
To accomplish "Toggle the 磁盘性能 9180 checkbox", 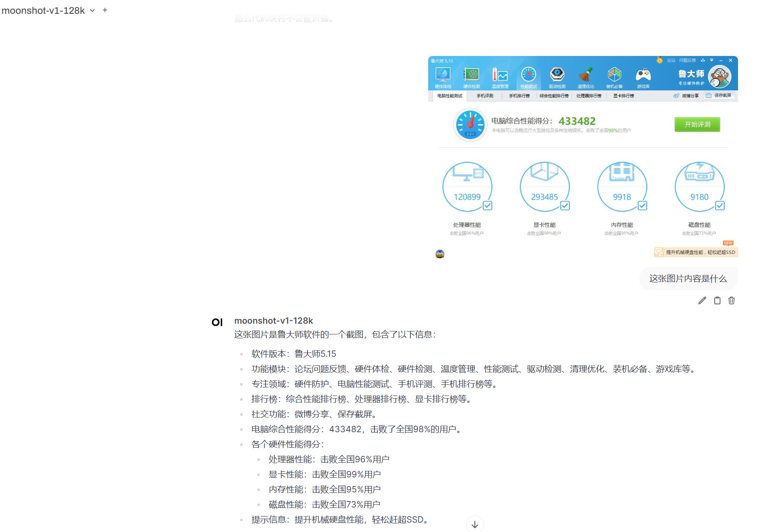I will coord(720,206).
